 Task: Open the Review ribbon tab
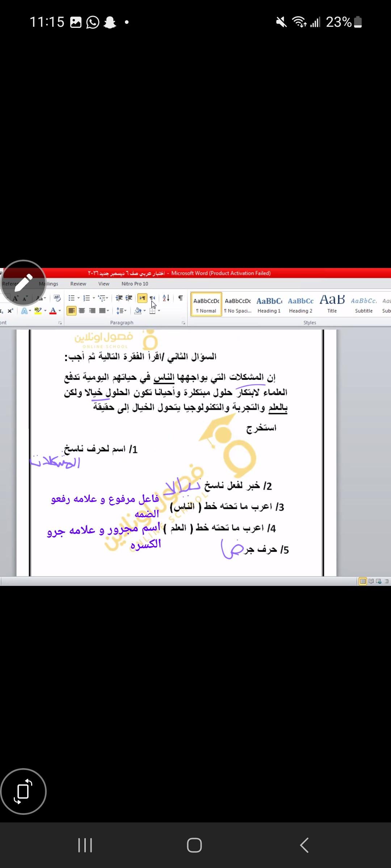[78, 284]
